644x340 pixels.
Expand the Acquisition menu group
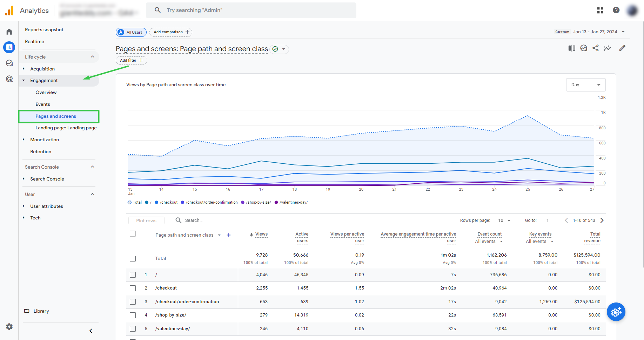24,69
